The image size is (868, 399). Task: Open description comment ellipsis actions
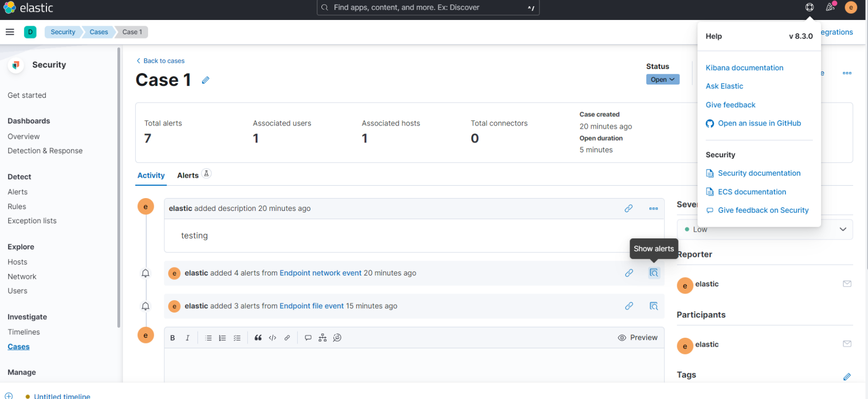click(x=654, y=209)
